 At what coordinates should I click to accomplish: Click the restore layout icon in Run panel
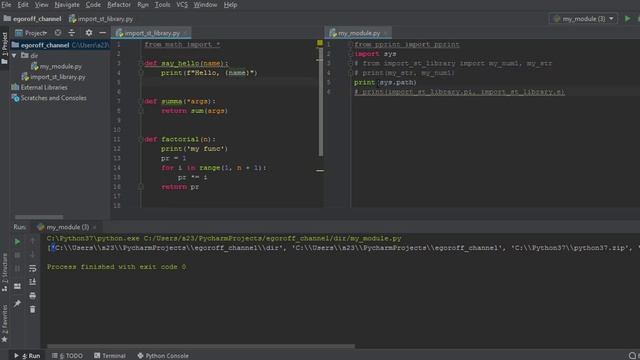point(17,287)
